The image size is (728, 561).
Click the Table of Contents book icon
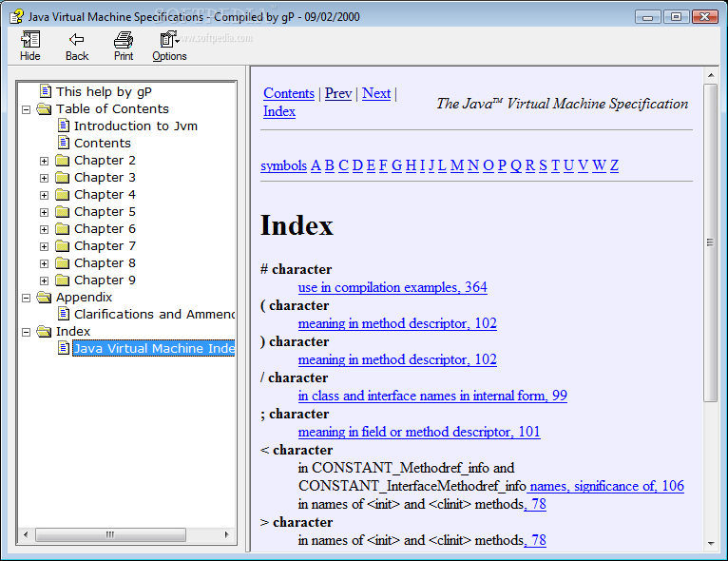pyautogui.click(x=44, y=108)
